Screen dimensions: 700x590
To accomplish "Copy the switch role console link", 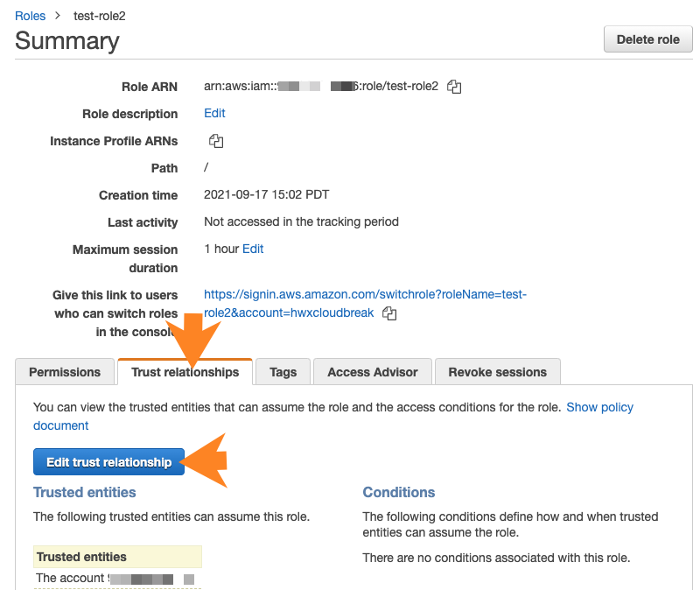I will coord(390,313).
